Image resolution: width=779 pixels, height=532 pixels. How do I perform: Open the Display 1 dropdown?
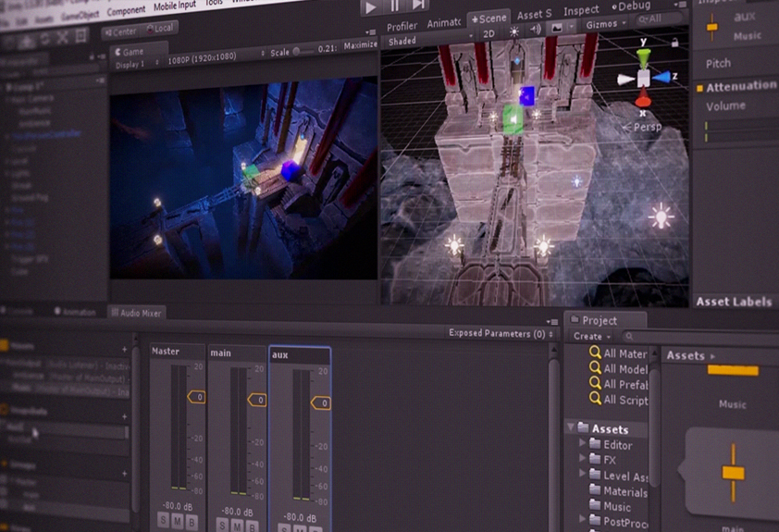(137, 64)
